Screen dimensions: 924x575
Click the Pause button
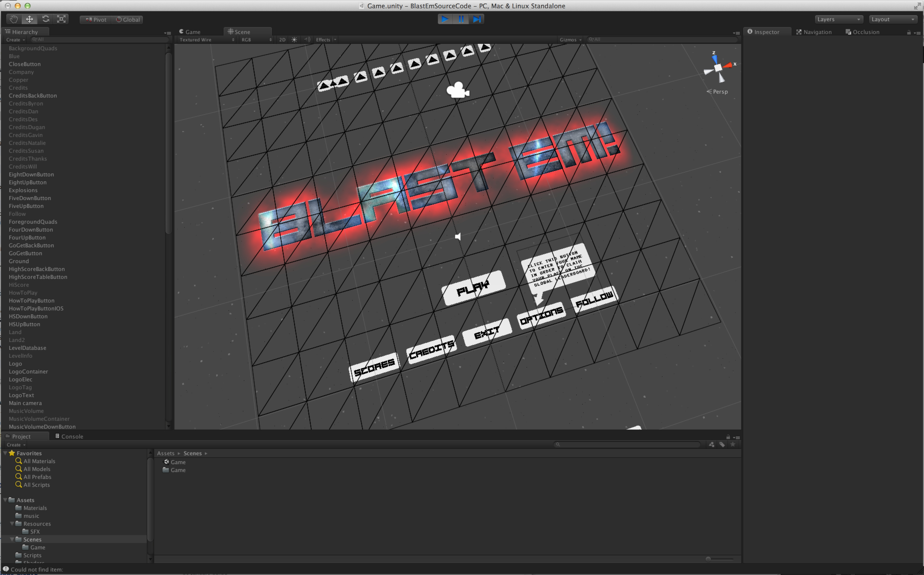(x=461, y=19)
